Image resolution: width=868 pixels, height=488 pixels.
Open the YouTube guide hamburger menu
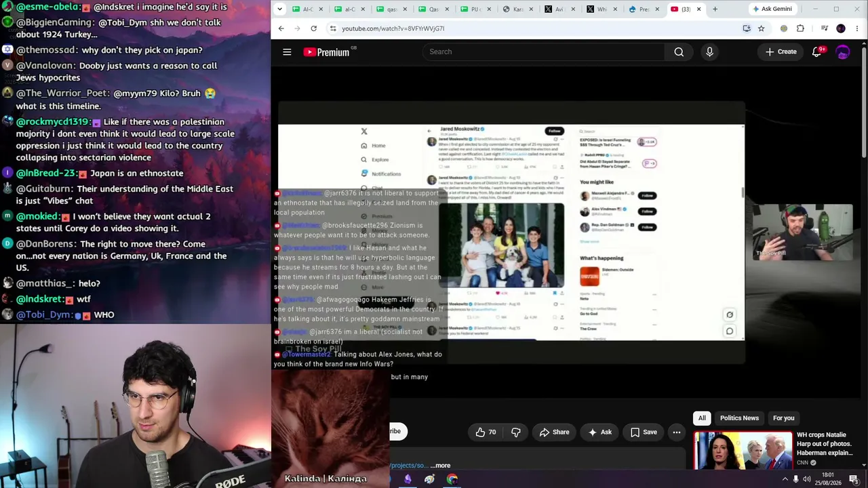(287, 52)
